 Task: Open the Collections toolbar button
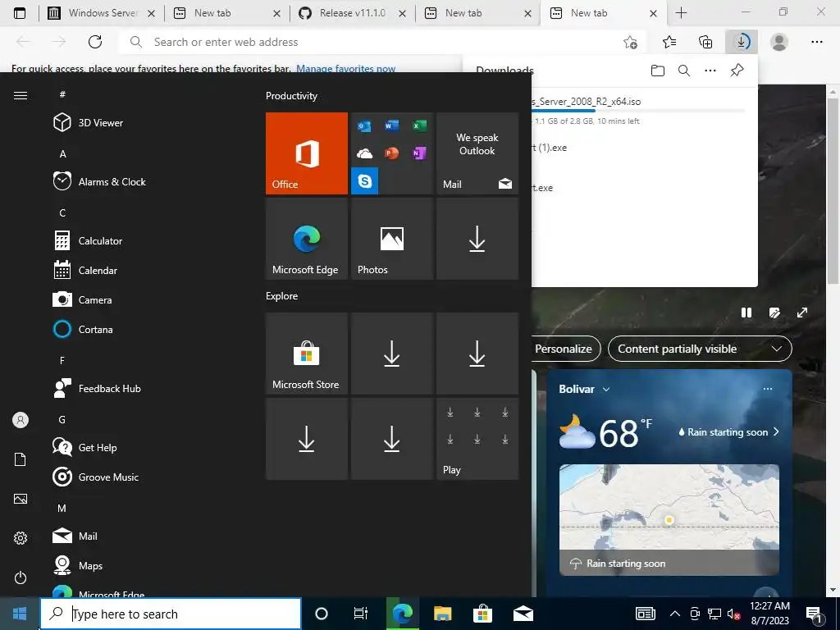click(x=705, y=42)
